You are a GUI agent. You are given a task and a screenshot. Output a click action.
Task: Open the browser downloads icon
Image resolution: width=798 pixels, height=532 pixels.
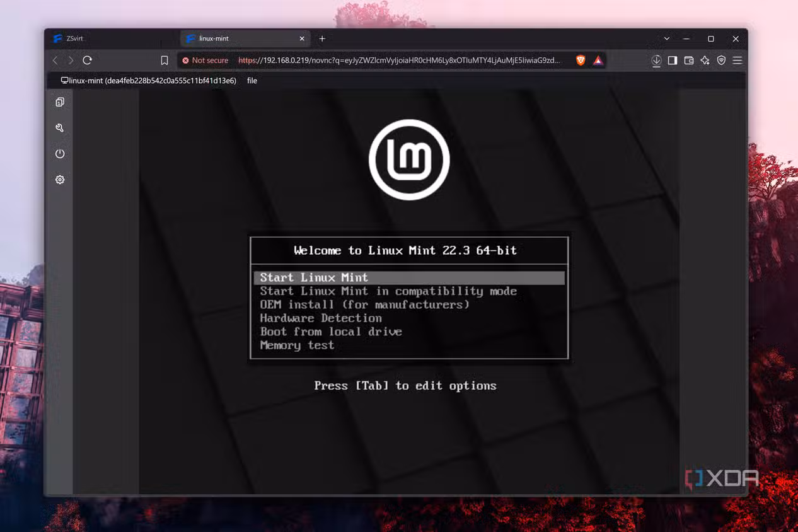[x=656, y=61]
